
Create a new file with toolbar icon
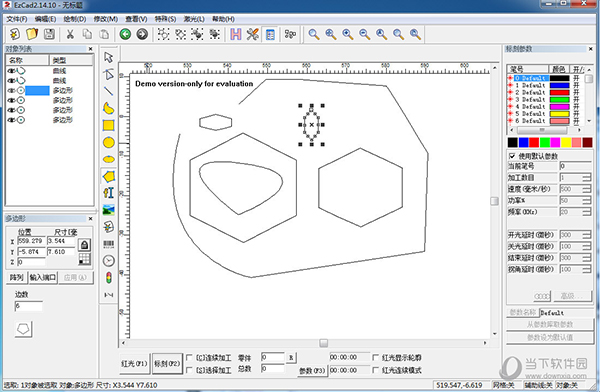pos(15,34)
